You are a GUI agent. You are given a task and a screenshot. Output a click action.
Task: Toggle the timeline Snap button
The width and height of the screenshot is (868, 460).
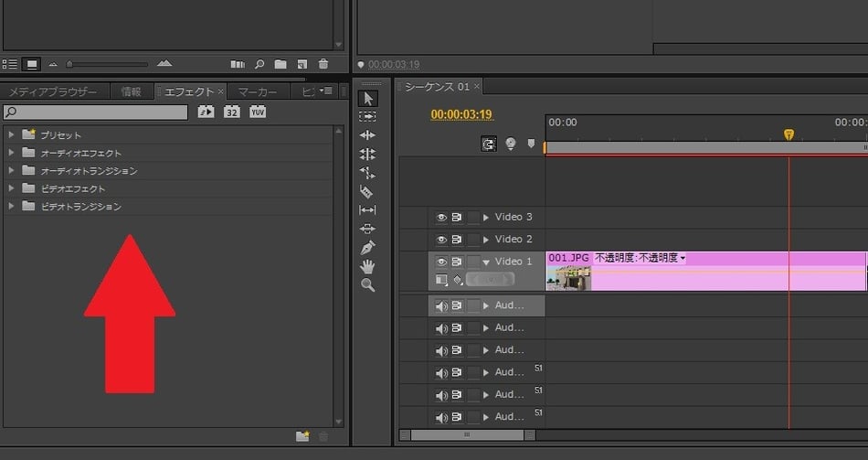[489, 144]
